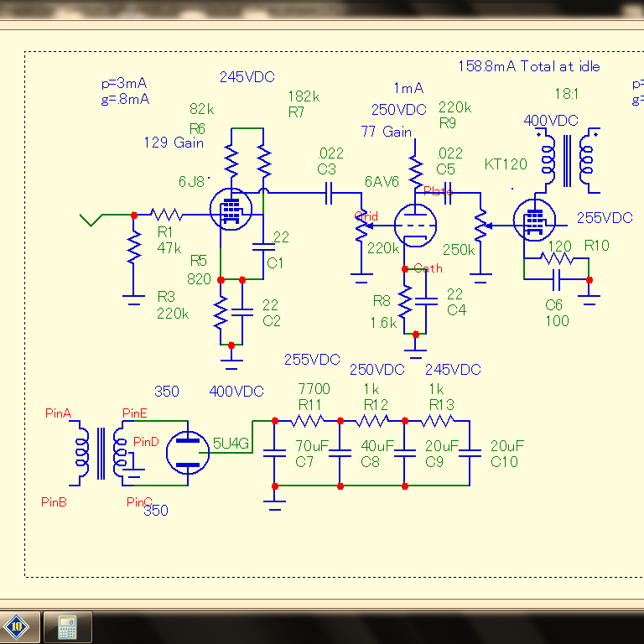This screenshot has height=644, width=644.
Task: Select the power transformer beside PinA
Action: [x=101, y=453]
